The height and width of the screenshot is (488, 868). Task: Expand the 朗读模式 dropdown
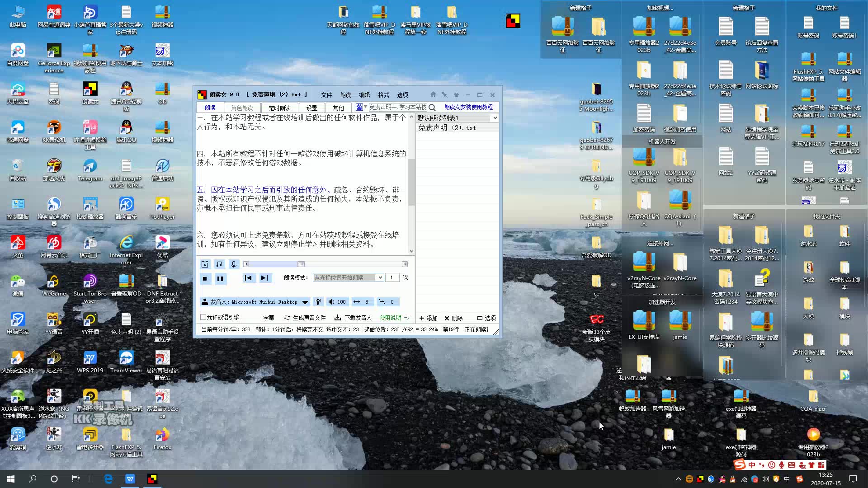coord(380,277)
